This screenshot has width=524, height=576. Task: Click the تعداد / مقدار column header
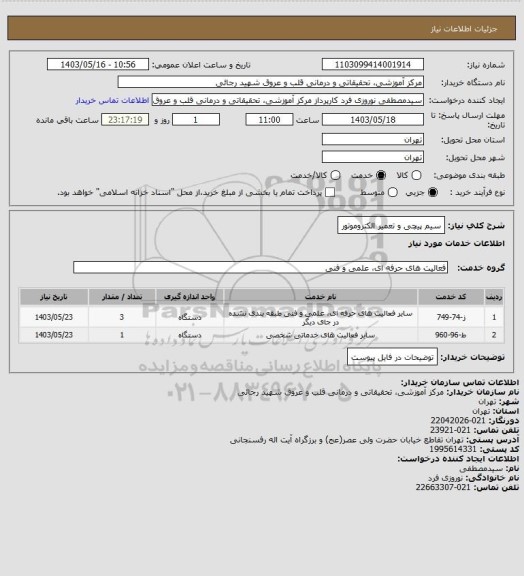click(x=122, y=297)
